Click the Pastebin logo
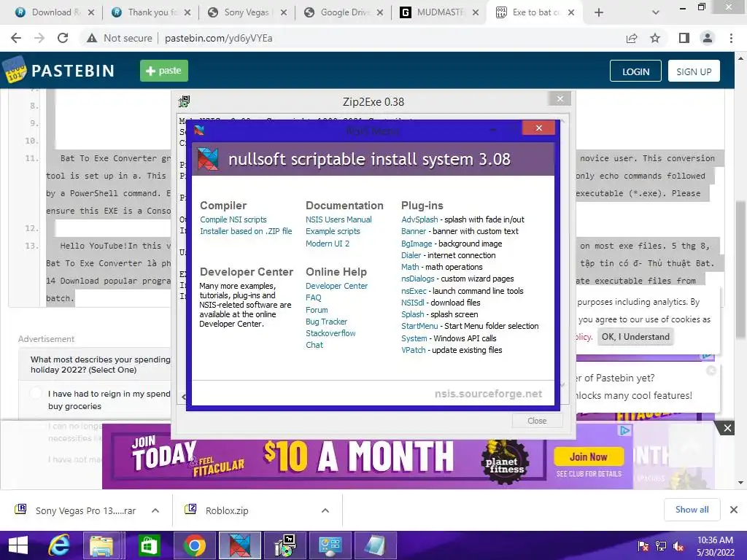This screenshot has height=560, width=747. (59, 71)
